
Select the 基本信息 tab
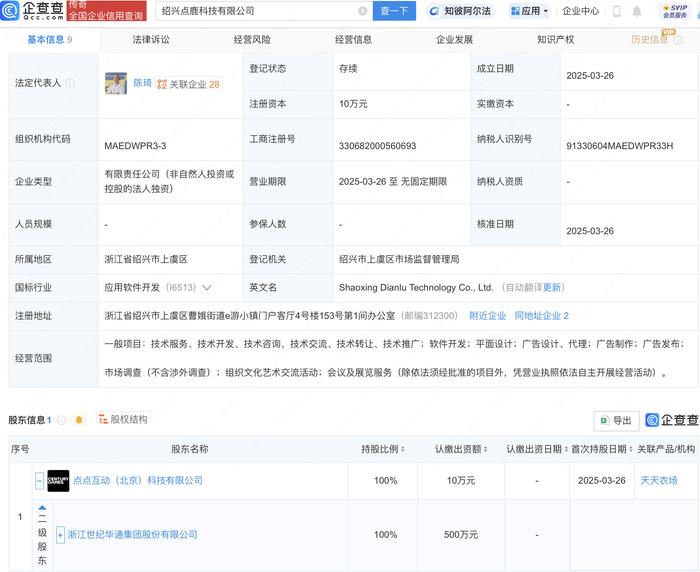(x=50, y=40)
